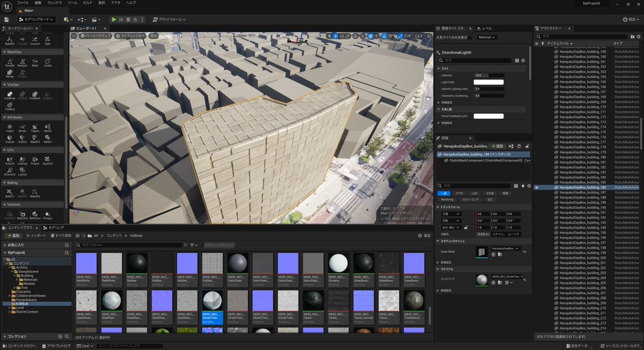Open the viewport hamburger options menu
Viewport: 644px width, 350px height.
[75, 36]
